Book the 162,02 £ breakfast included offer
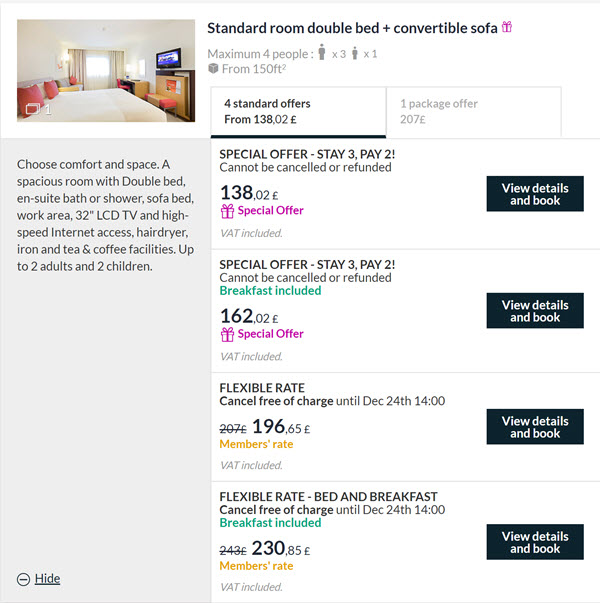 click(535, 311)
